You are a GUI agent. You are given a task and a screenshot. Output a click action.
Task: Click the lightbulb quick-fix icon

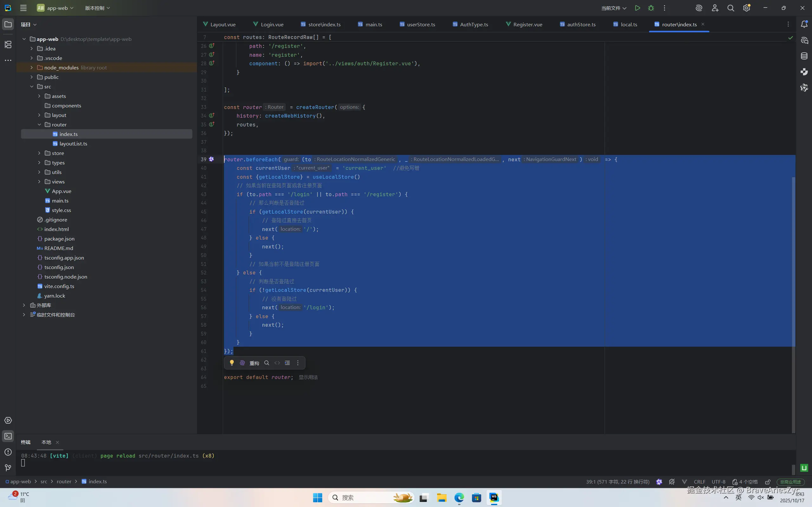pyautogui.click(x=232, y=363)
